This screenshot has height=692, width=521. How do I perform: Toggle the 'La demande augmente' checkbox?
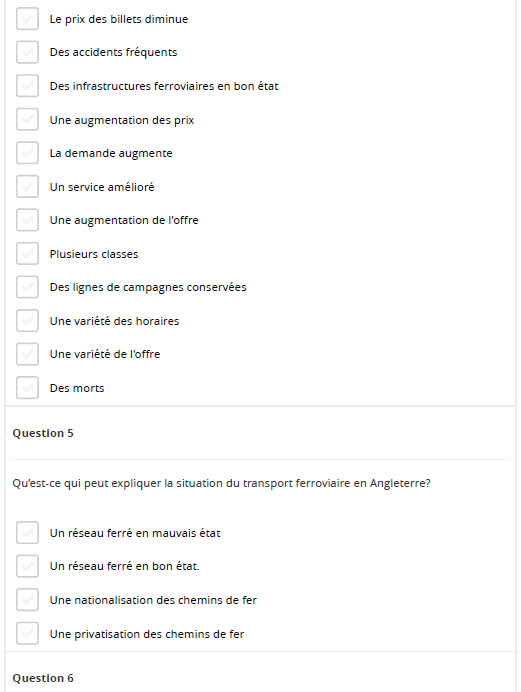tap(27, 153)
